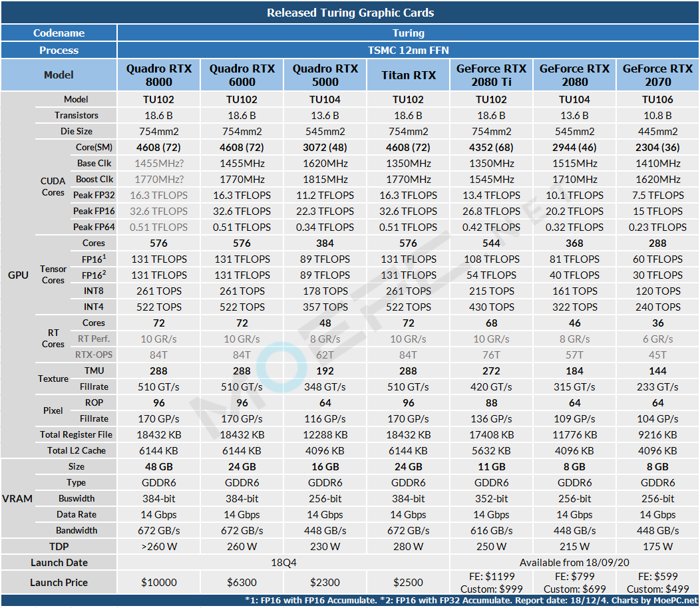Viewport: 700px width, 608px height.
Task: Select the Peak FP32 row label
Action: (x=94, y=195)
